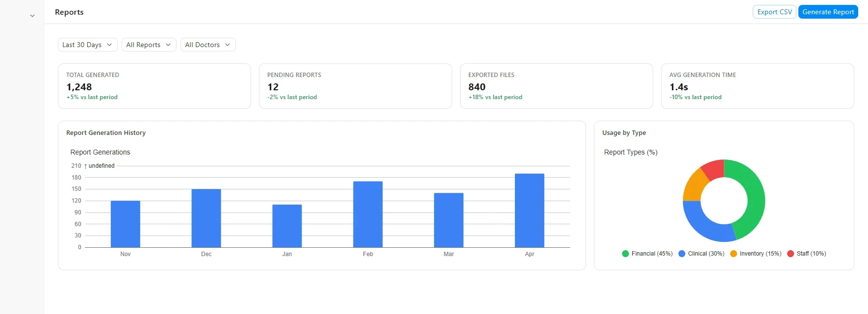Open the Exported Files stat card

[557, 86]
